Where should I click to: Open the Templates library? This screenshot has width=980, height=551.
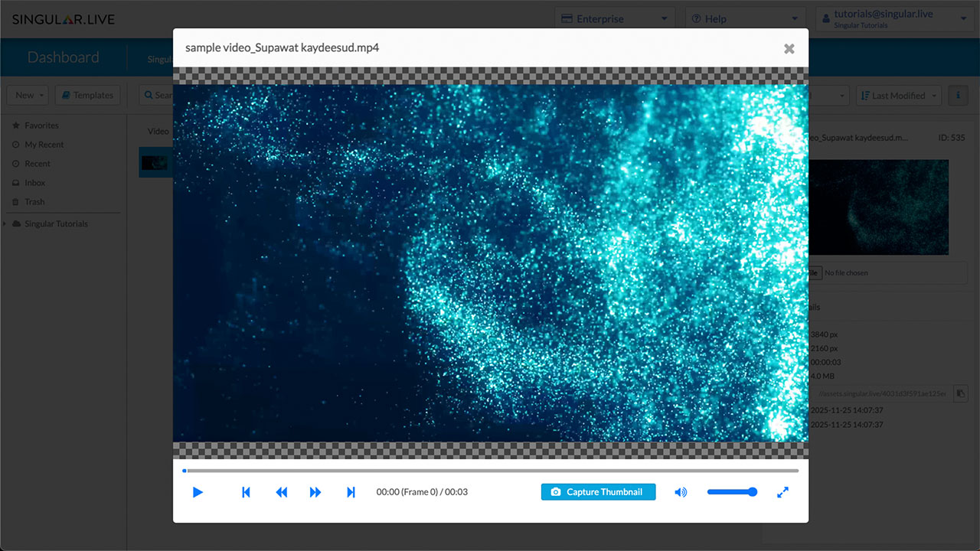point(87,95)
